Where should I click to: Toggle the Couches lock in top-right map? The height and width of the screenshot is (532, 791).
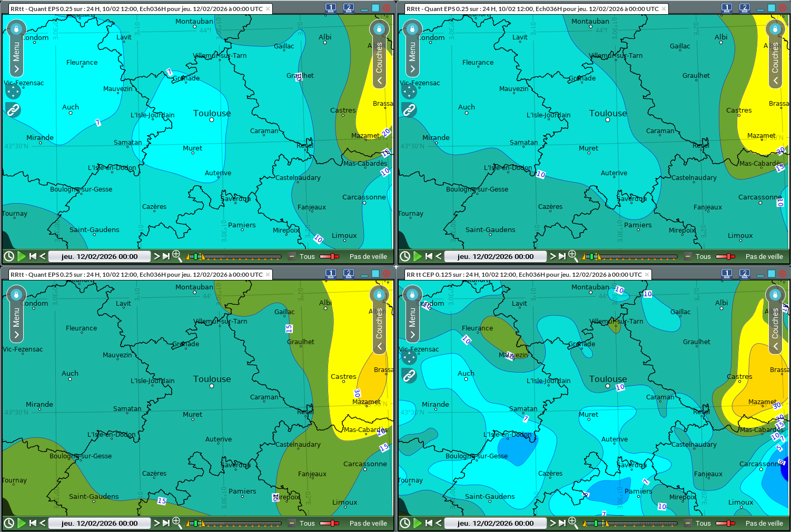click(775, 28)
